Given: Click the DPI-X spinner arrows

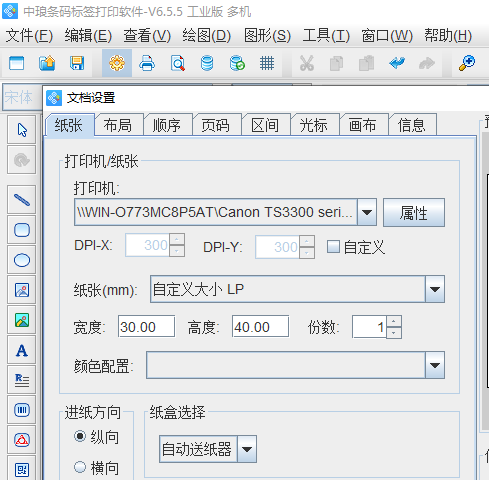Looking at the screenshot, I should [177, 245].
